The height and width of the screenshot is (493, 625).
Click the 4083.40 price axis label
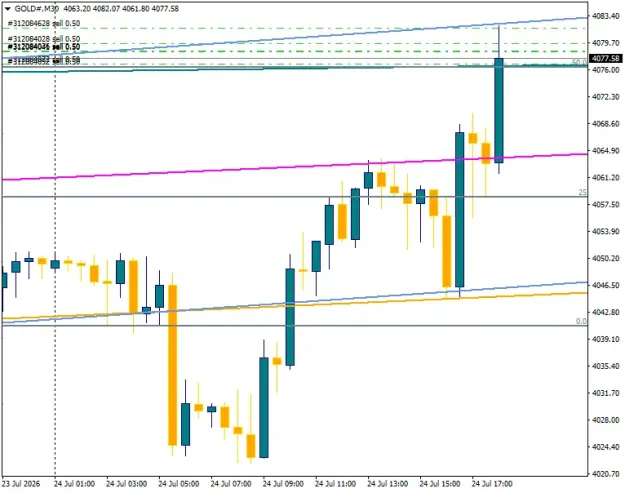[x=605, y=16]
